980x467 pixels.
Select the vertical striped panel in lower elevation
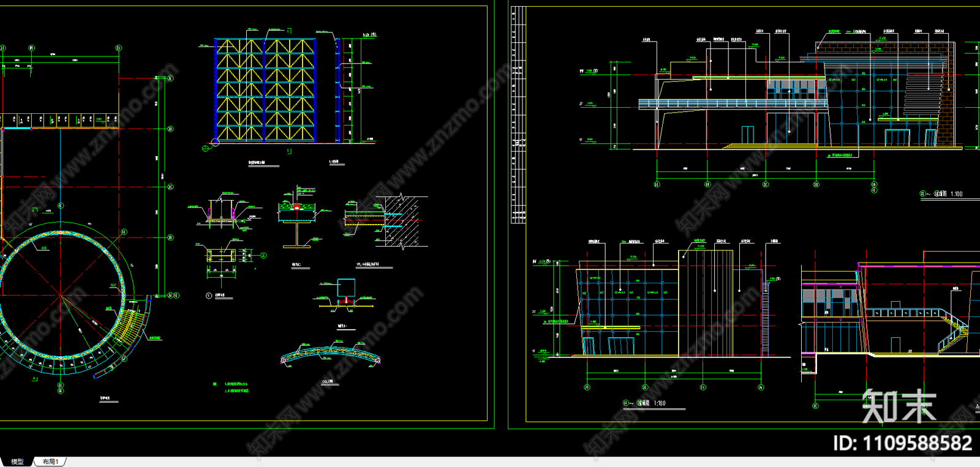(706, 303)
